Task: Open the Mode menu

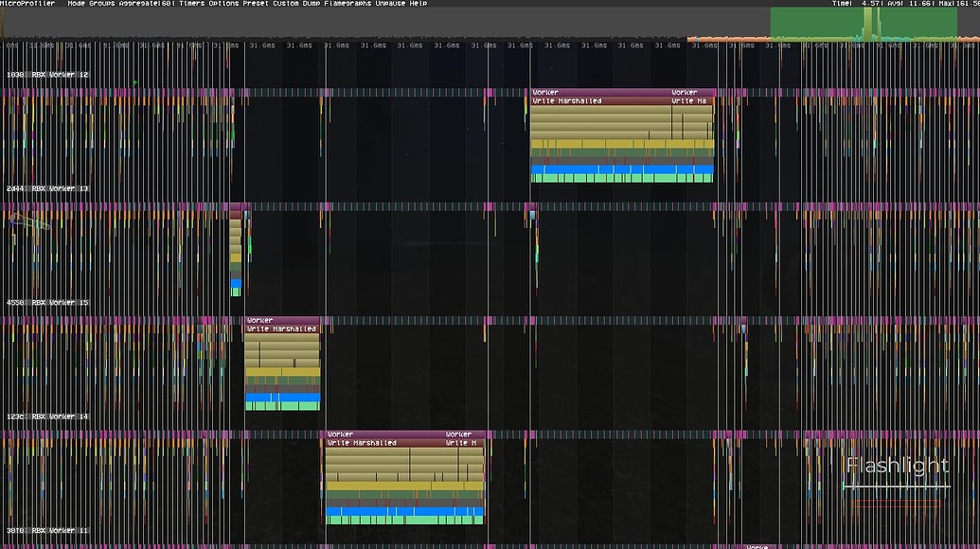Action: coord(76,4)
